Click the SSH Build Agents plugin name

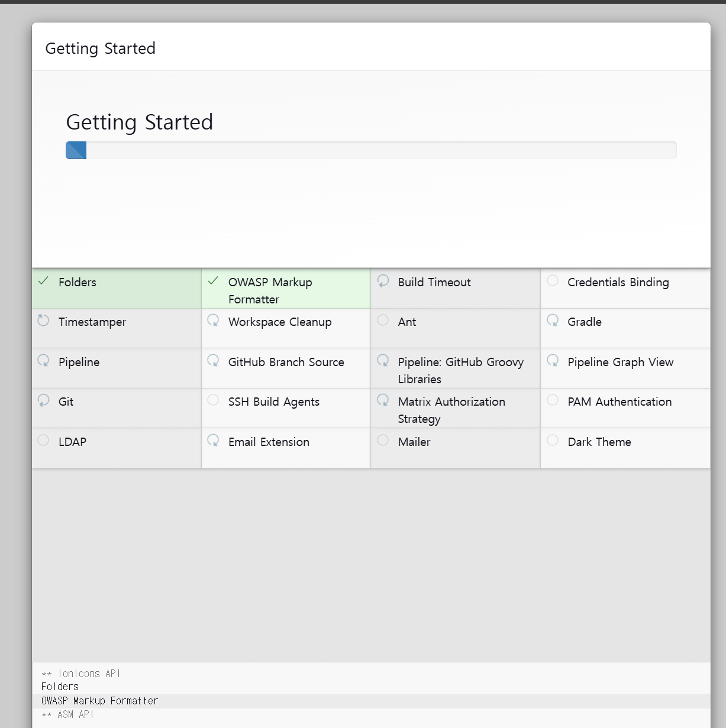tap(274, 402)
